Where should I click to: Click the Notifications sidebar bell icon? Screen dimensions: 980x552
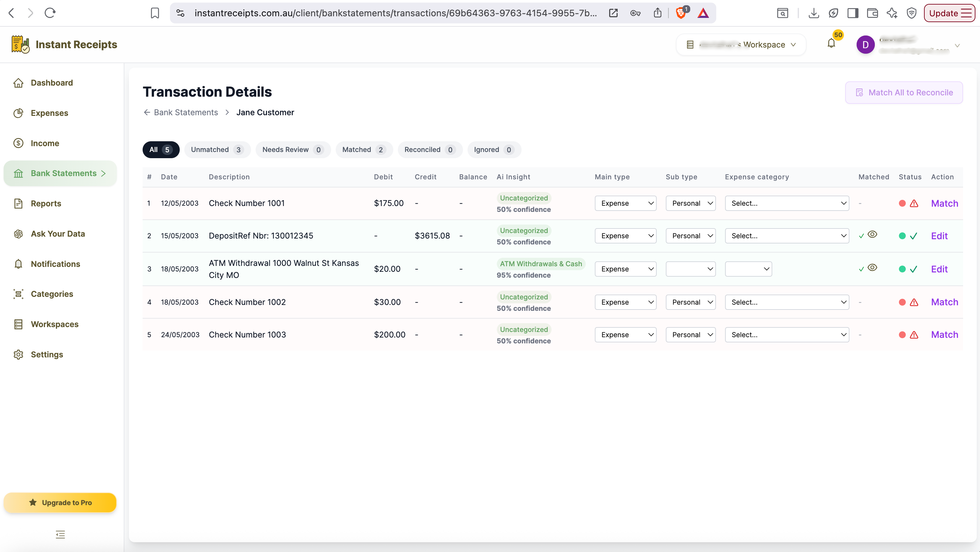point(18,264)
